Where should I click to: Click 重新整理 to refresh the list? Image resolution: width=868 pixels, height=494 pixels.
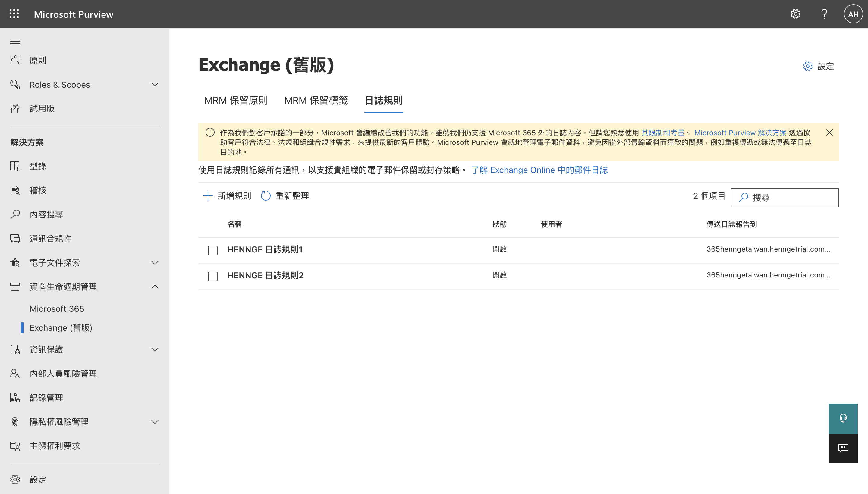285,196
